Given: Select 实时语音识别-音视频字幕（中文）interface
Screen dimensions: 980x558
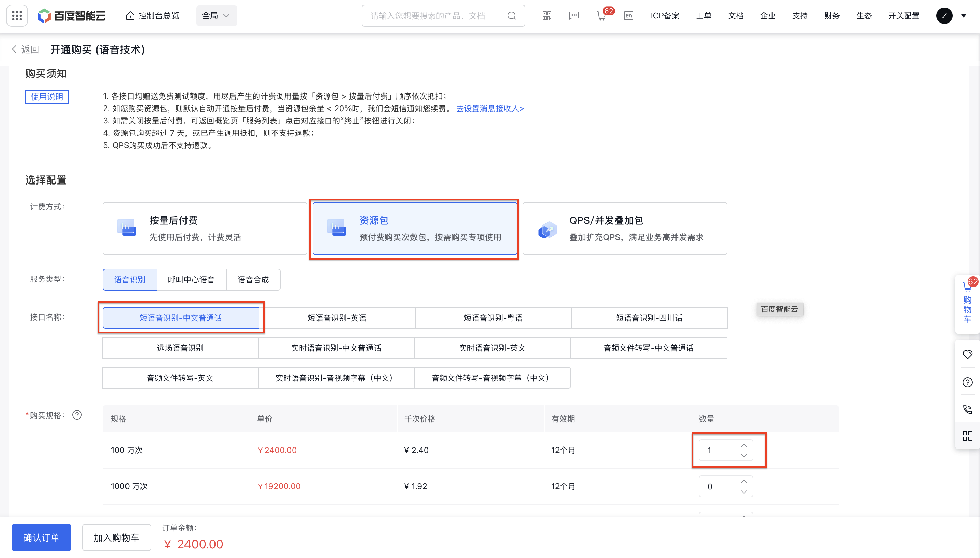Looking at the screenshot, I should 336,378.
